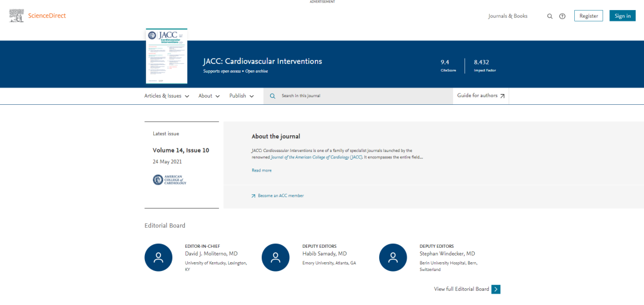Click the name Stephan Windecker, MD

[447, 254]
